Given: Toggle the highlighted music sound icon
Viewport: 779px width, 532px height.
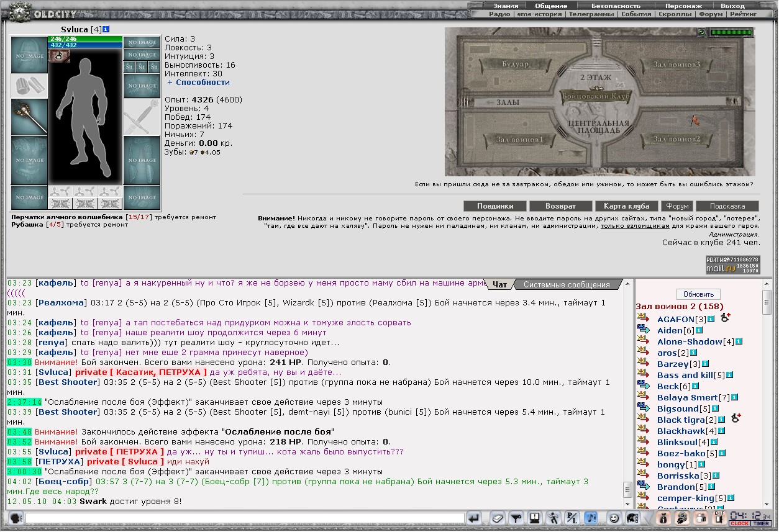Looking at the screenshot, I should (591, 518).
